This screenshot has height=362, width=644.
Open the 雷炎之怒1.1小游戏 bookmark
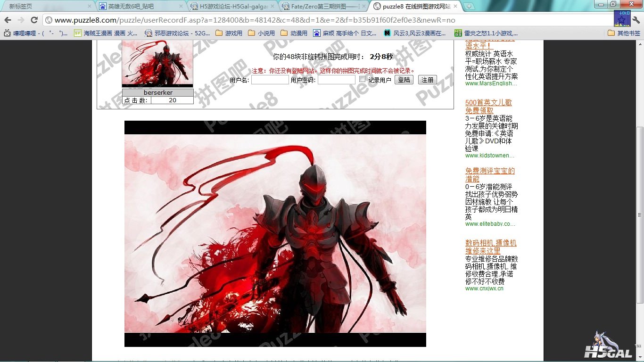pos(486,33)
